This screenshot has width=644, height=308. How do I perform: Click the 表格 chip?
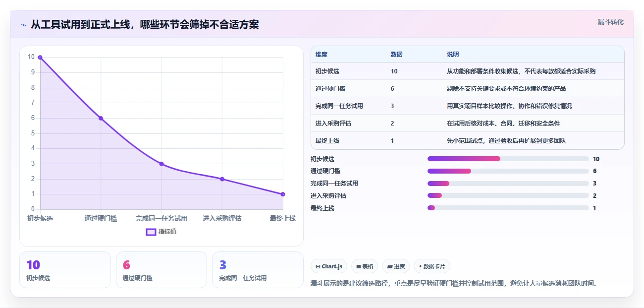[365, 266]
